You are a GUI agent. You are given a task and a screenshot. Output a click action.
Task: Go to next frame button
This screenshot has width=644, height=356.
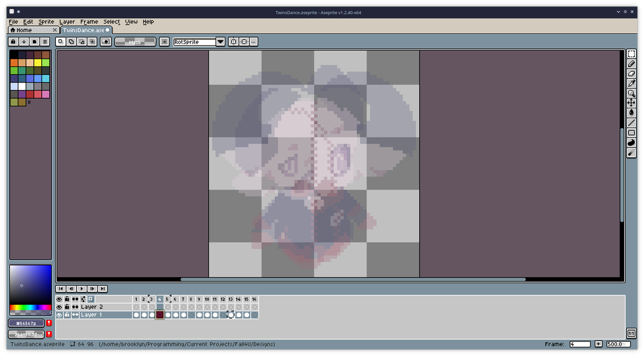coord(92,288)
